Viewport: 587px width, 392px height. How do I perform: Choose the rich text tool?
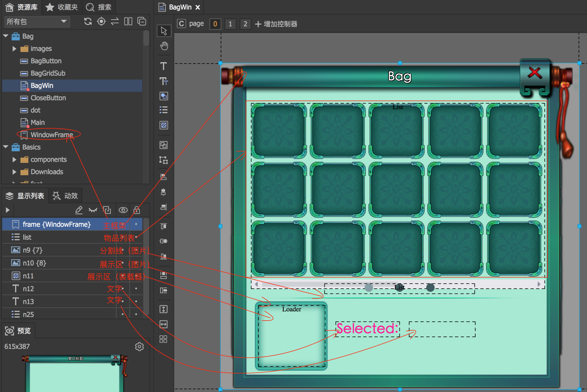point(164,81)
